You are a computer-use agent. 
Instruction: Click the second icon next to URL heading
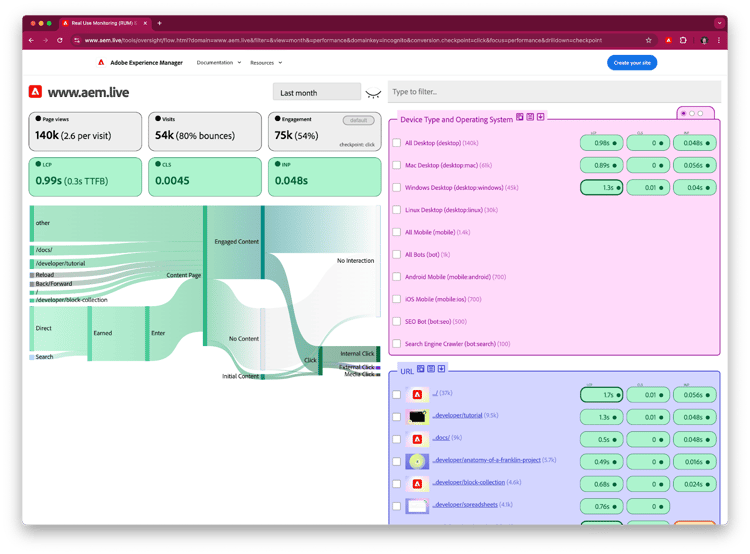click(x=431, y=369)
